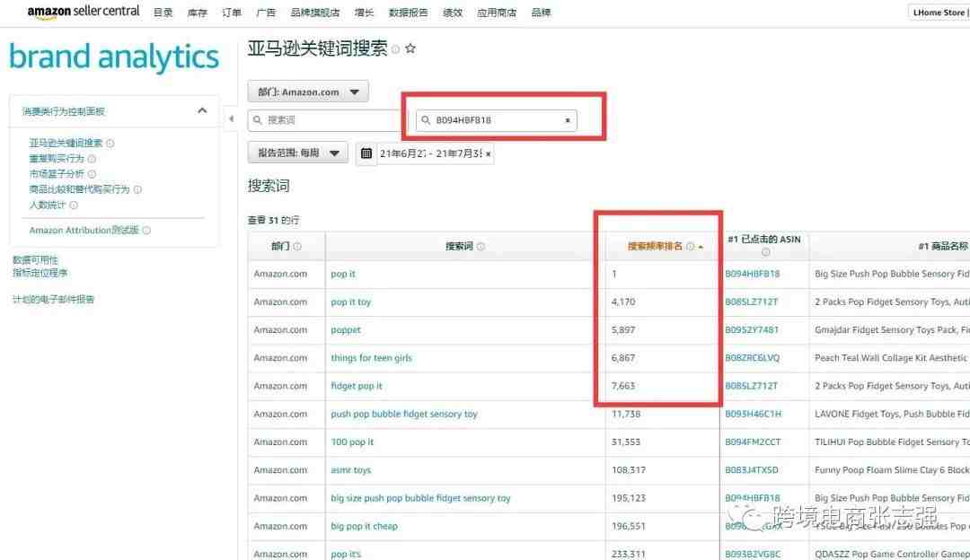Open ASIN link B093H46C1H

753,414
